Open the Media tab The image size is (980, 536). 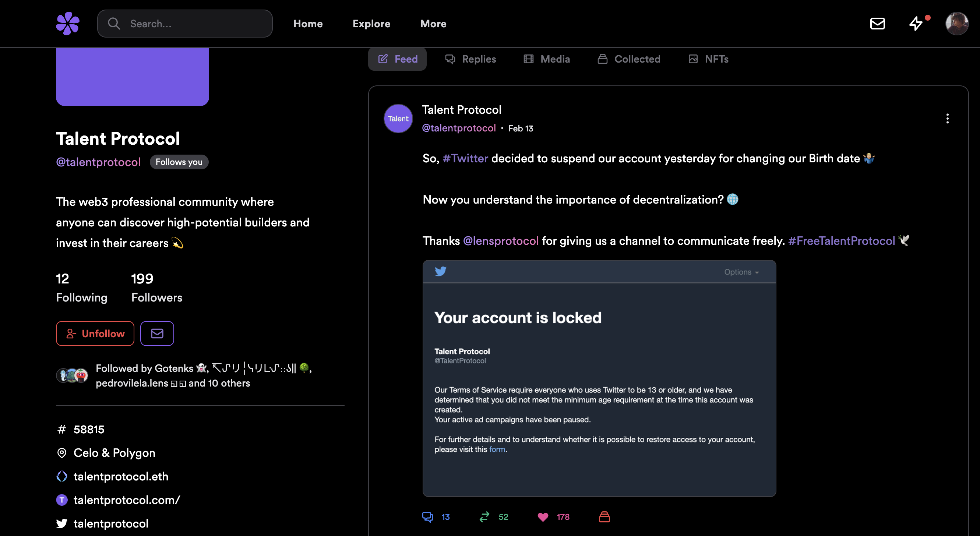click(x=547, y=59)
